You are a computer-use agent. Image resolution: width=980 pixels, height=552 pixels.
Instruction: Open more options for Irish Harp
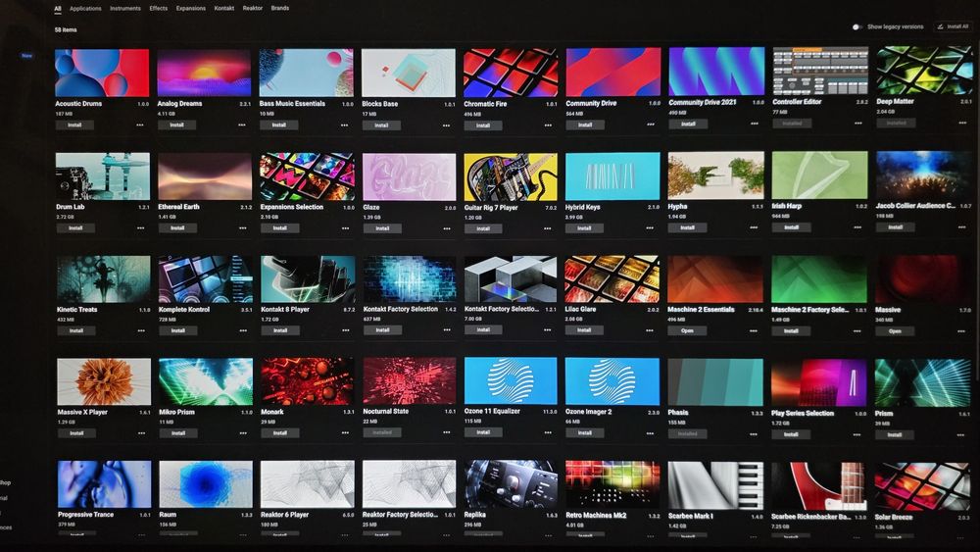(857, 227)
